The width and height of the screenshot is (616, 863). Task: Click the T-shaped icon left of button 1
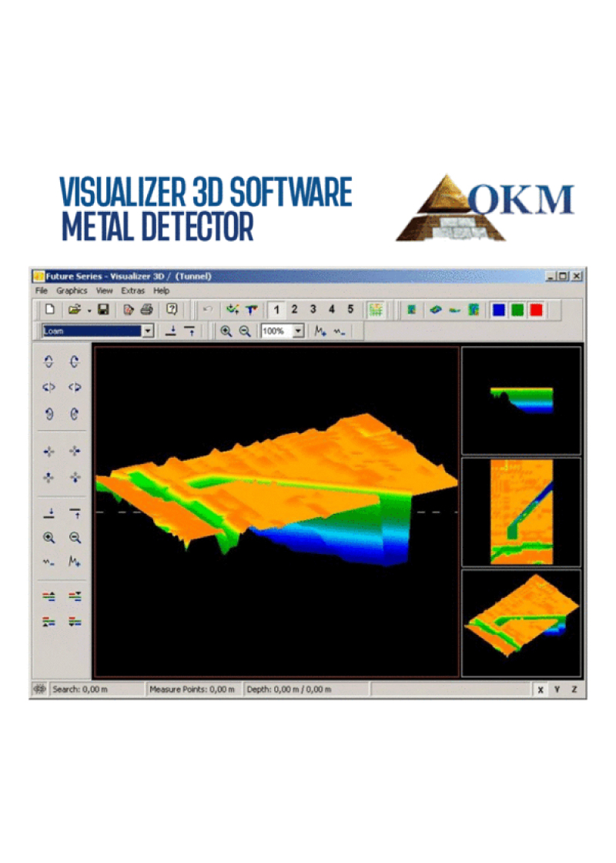251,309
